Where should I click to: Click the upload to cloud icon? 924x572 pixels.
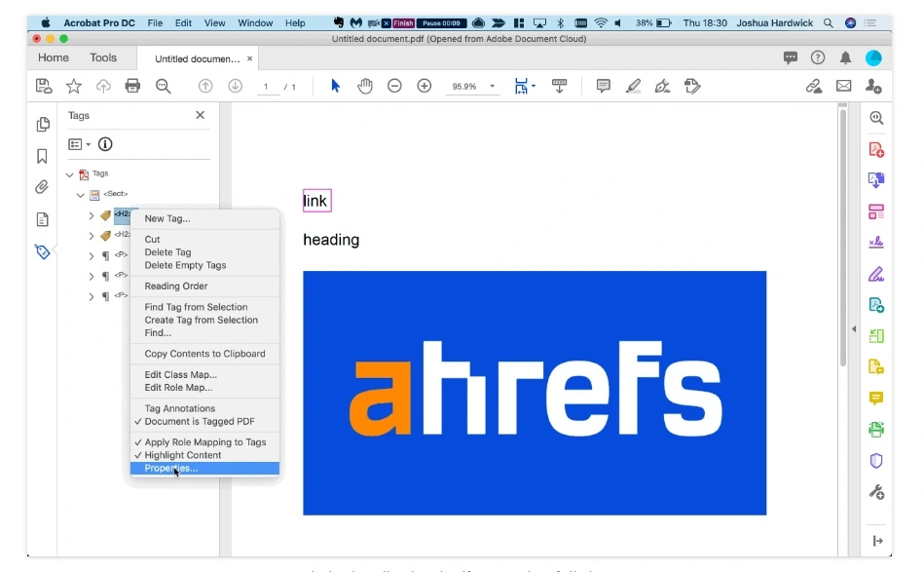103,86
